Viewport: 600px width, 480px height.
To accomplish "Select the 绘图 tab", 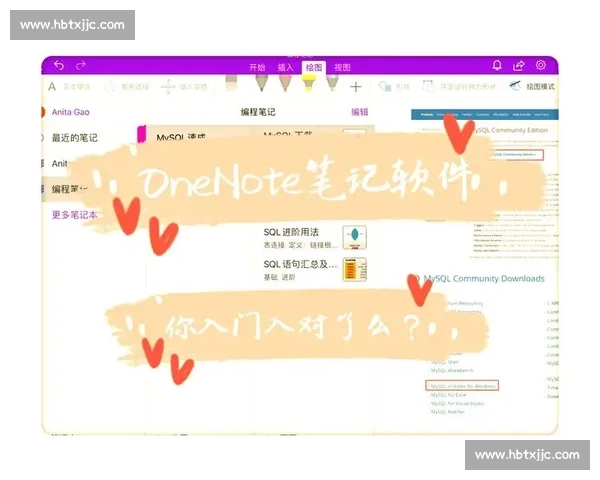I will tap(314, 67).
